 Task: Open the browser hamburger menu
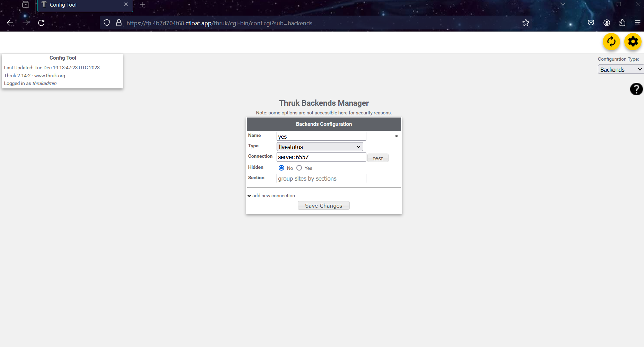point(638,23)
